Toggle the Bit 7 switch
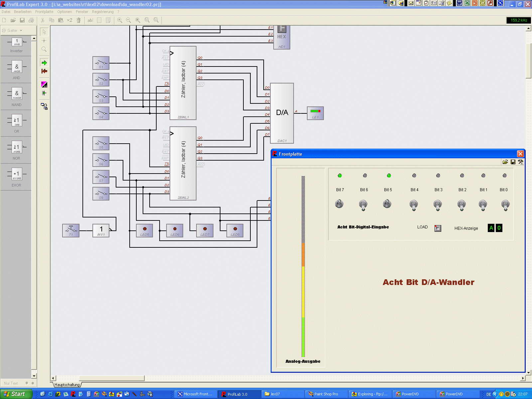Image resolution: width=532 pixels, height=399 pixels. [x=339, y=204]
